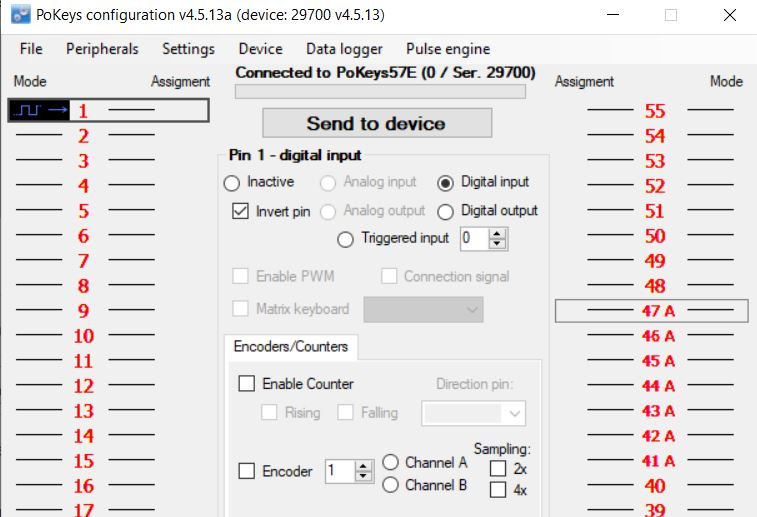Increase the Encoder number with up arrow
This screenshot has height=517, width=757.
(363, 466)
